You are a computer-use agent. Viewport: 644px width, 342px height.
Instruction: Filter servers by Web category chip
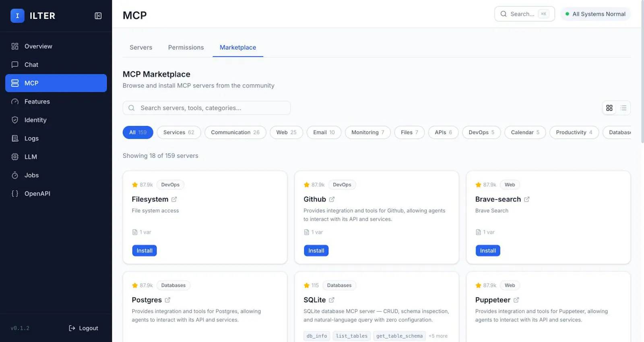(286, 133)
